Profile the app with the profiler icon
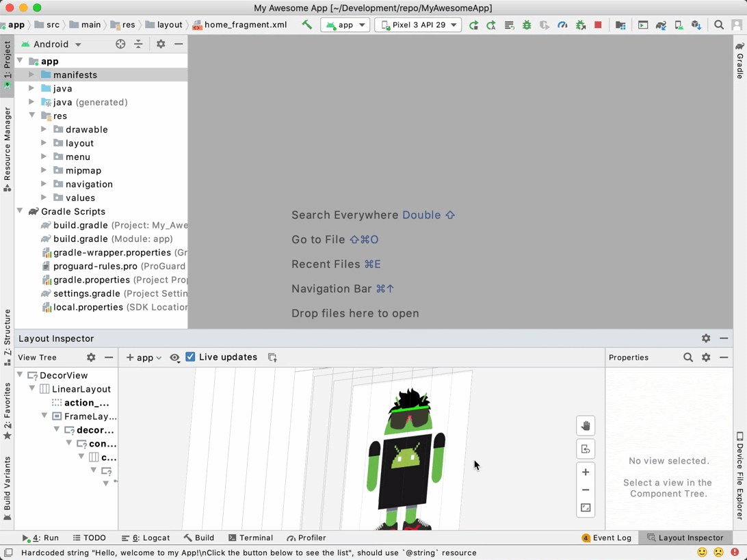The height and width of the screenshot is (560, 747). [x=562, y=25]
